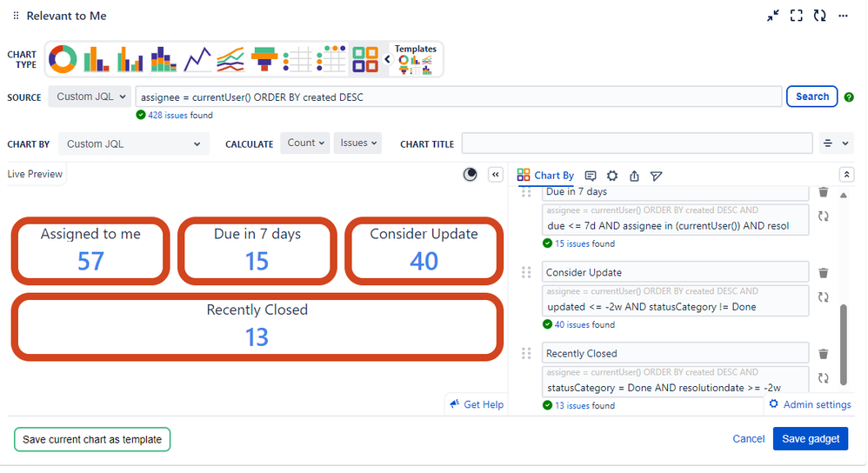Viewport: 868px width, 473px height.
Task: Click the Chart Title input field
Action: 637,143
